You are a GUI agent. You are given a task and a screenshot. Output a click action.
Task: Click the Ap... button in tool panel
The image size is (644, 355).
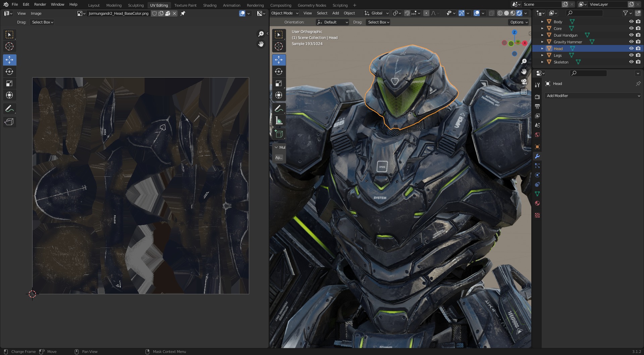[x=279, y=158]
